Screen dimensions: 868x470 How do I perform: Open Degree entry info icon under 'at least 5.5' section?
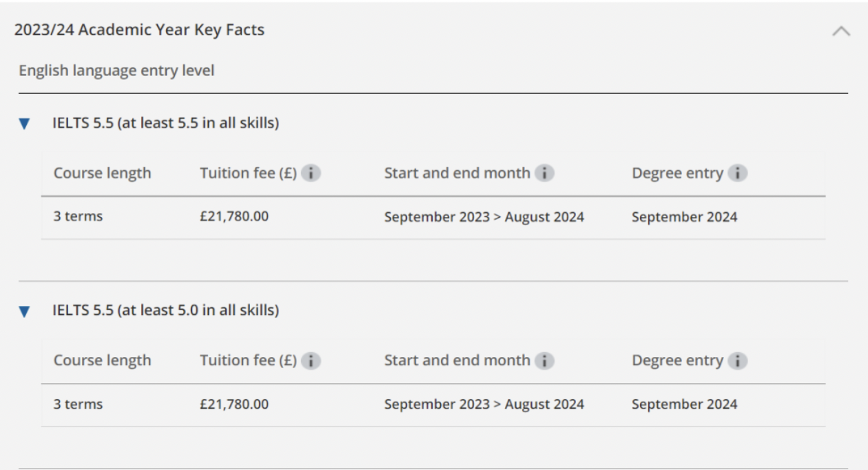coord(738,173)
